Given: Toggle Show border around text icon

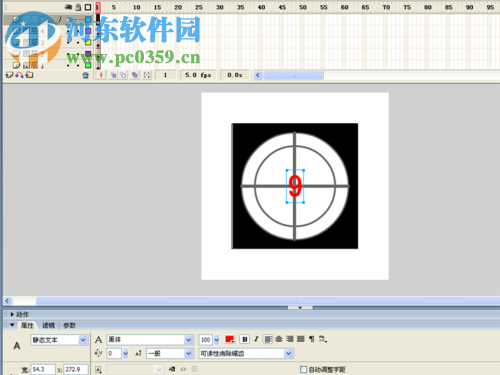Looking at the screenshot, I should click(195, 369).
